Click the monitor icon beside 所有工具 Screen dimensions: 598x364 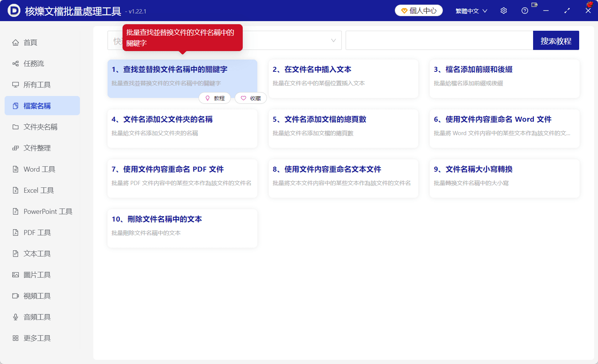15,85
